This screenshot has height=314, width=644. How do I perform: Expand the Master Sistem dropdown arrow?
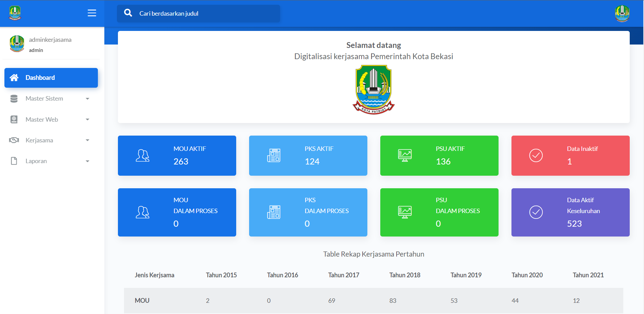[87, 99]
